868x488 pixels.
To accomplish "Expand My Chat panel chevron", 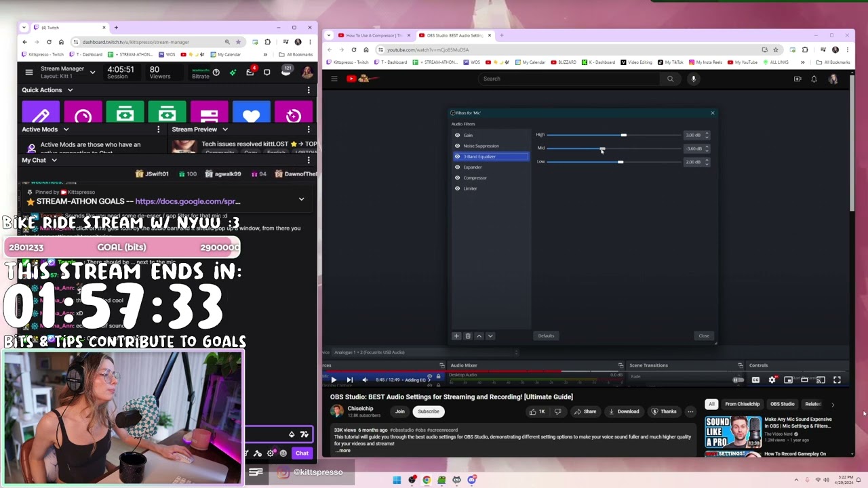I will [54, 161].
